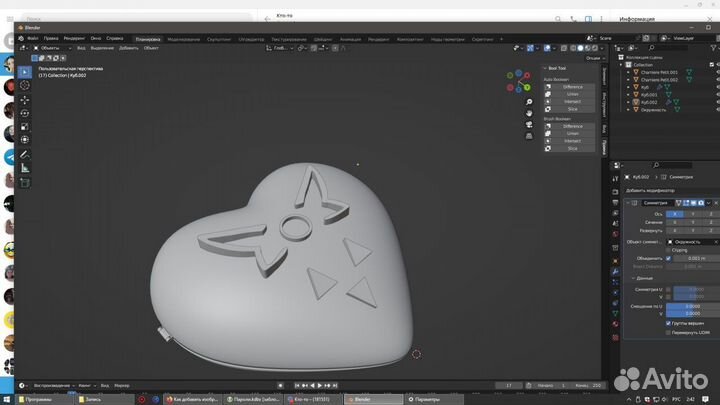Toggle Группы вершин checkbox
The image size is (720, 405).
point(668,323)
